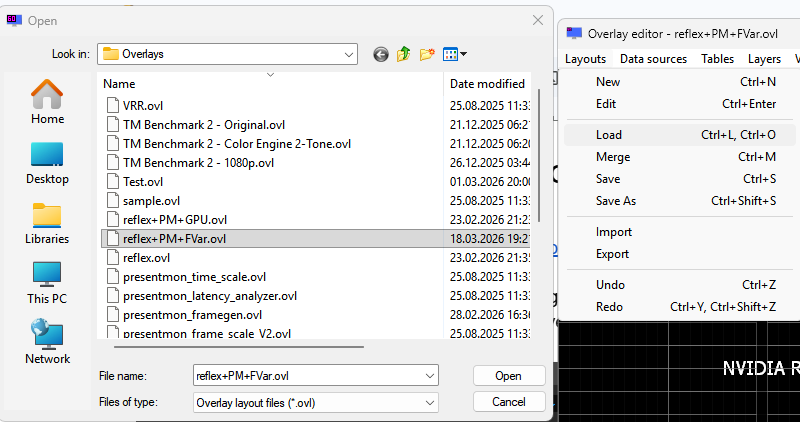Select TM Benchmark 2 - Original.ovl
Image resolution: width=800 pixels, height=422 pixels.
pyautogui.click(x=204, y=125)
